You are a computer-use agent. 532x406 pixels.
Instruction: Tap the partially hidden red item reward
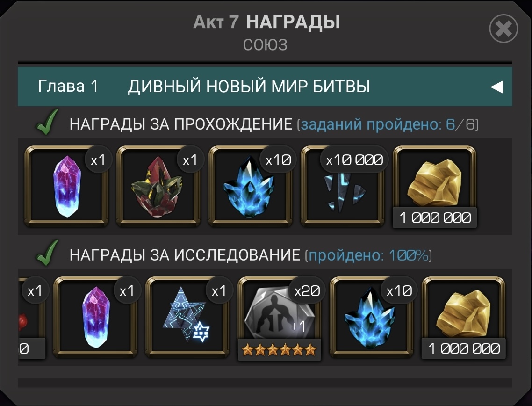[x=31, y=318]
